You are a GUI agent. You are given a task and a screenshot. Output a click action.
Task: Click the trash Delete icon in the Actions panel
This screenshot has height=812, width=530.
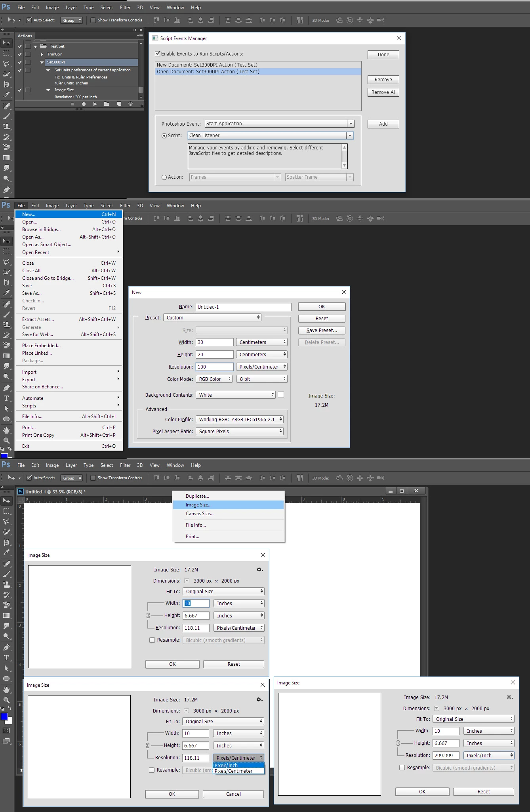click(x=130, y=104)
